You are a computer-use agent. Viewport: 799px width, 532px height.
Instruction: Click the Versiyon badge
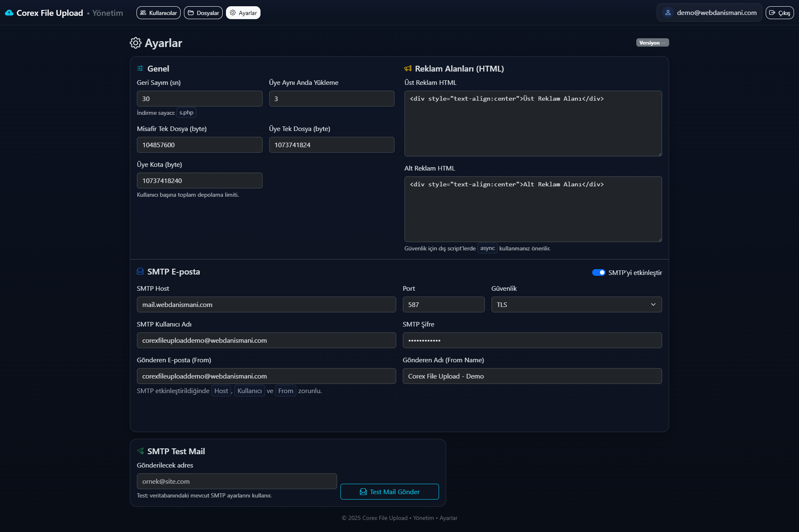coord(652,43)
